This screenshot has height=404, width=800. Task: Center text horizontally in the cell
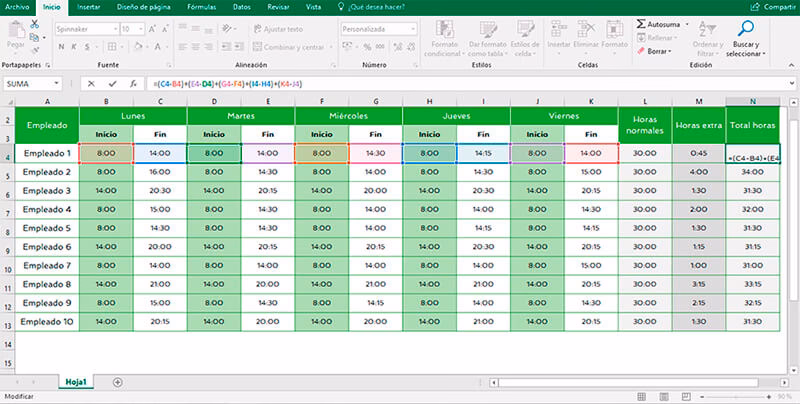195,47
